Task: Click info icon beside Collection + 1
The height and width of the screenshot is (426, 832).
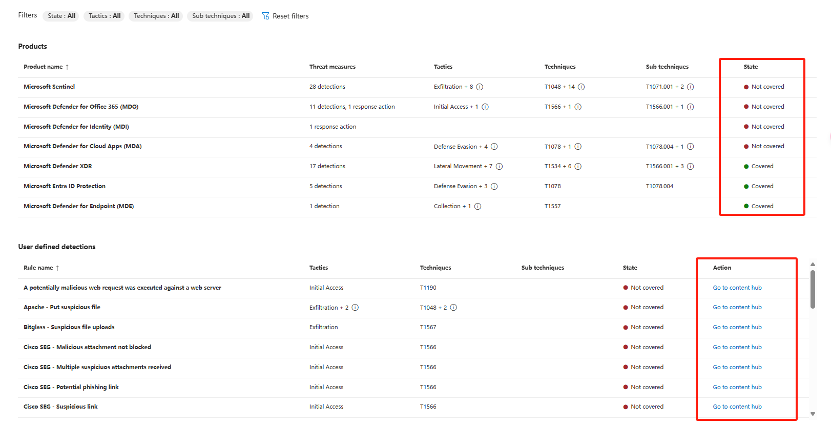Action: pyautogui.click(x=478, y=206)
